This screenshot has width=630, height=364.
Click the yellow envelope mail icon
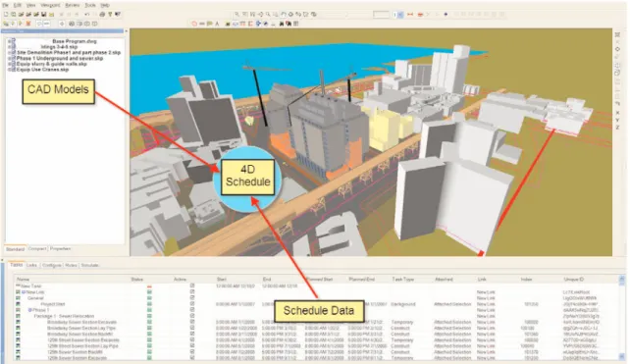tap(51, 15)
